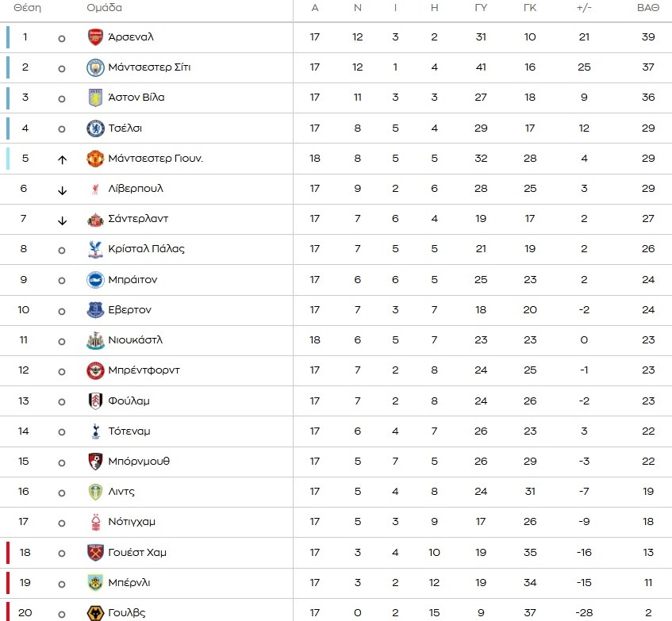Click the down arrow beside Σάντερλαντ
Image resolution: width=672 pixels, height=621 pixels.
62,220
